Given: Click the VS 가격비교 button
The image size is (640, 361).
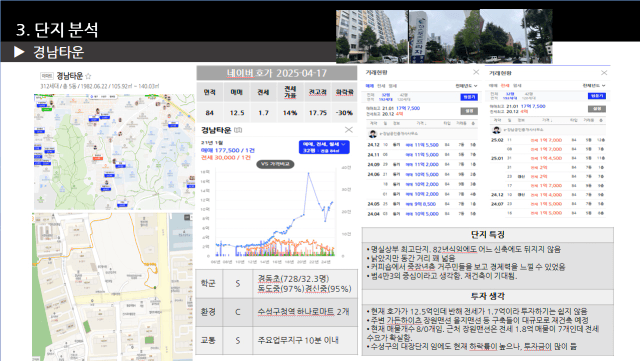Looking at the screenshot, I should pos(275,164).
